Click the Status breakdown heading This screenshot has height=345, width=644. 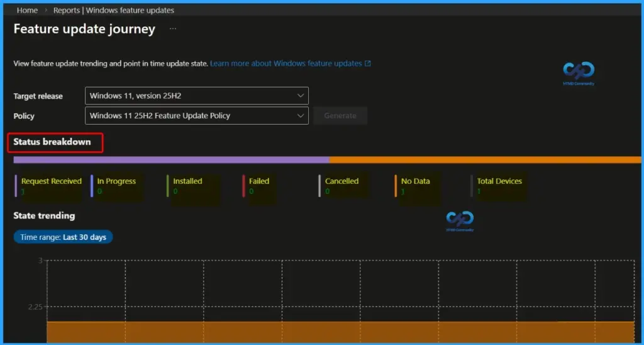pyautogui.click(x=52, y=142)
